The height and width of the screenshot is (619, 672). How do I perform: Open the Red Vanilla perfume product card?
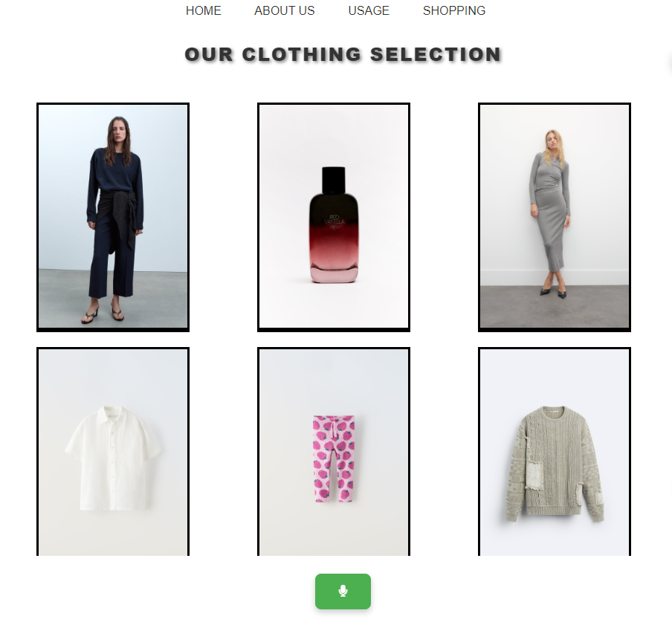[334, 217]
